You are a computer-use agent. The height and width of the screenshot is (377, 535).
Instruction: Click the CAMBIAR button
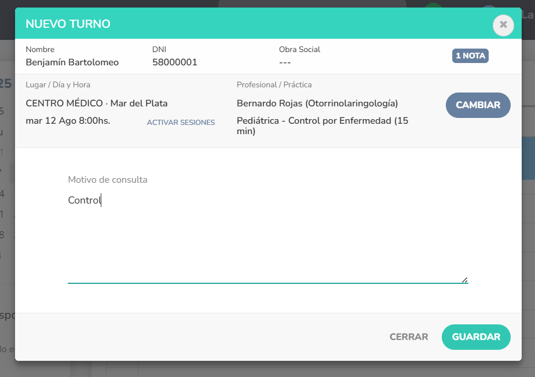[x=478, y=105]
